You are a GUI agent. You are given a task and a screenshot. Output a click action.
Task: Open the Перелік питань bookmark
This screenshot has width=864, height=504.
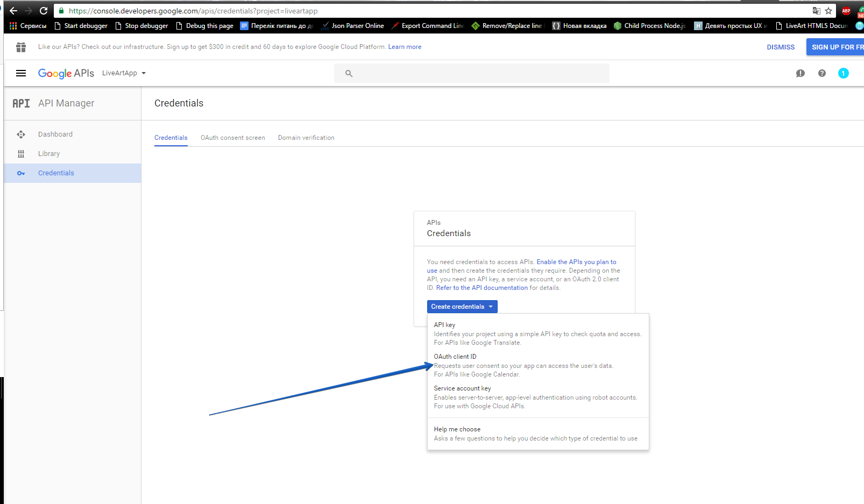tap(277, 26)
